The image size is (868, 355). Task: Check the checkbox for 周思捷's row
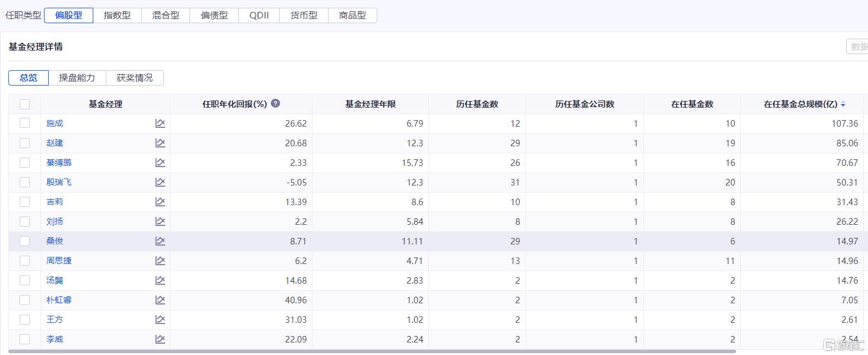[24, 260]
